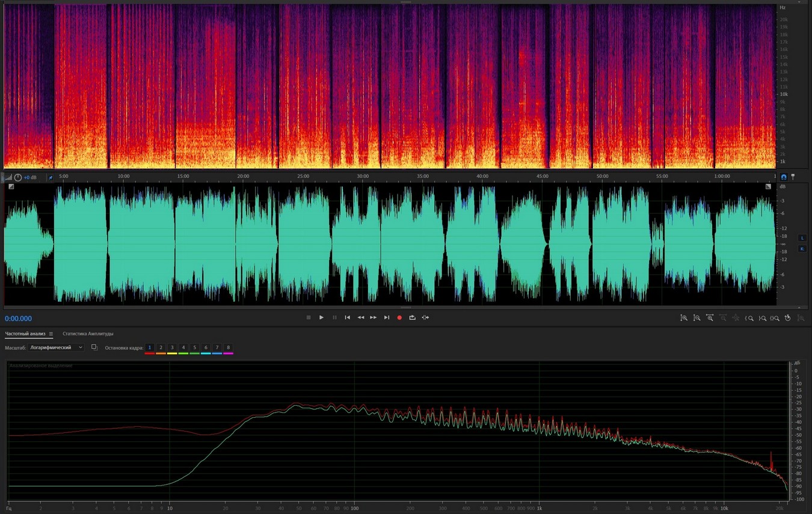Click hold frame button 1

(x=150, y=347)
